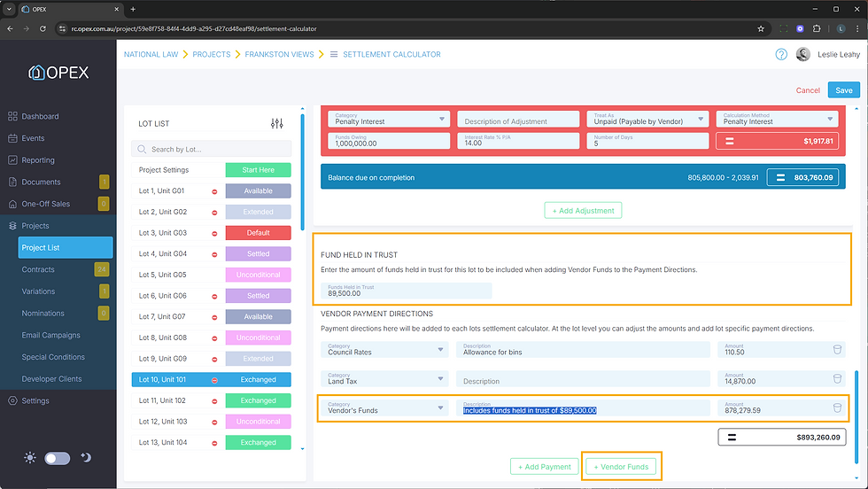The height and width of the screenshot is (489, 868).
Task: Click Exchanged status of Lot 11
Action: point(258,400)
